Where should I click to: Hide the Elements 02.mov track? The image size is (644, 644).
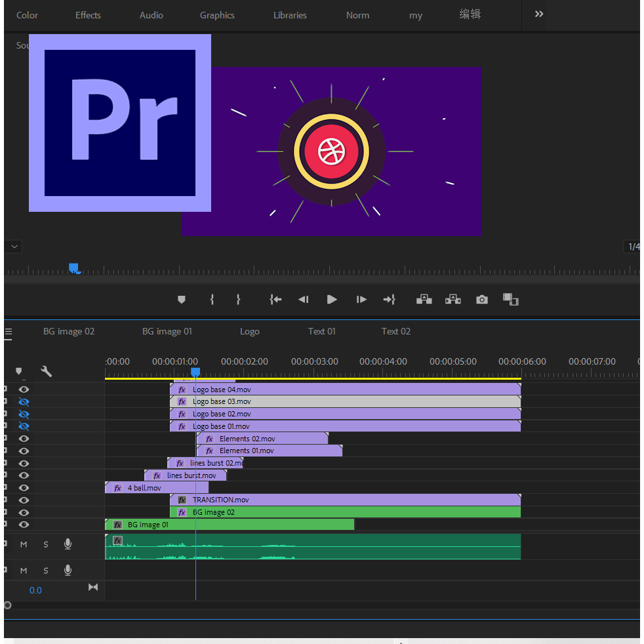tap(24, 439)
